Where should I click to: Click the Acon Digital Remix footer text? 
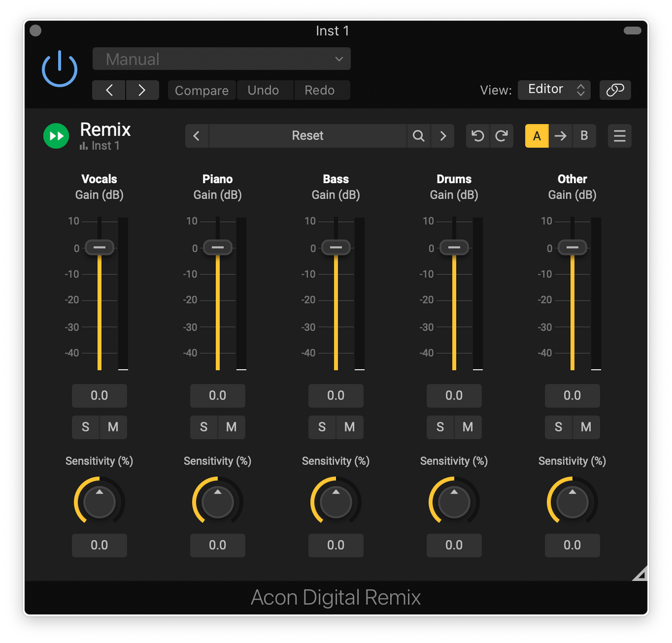point(336,598)
